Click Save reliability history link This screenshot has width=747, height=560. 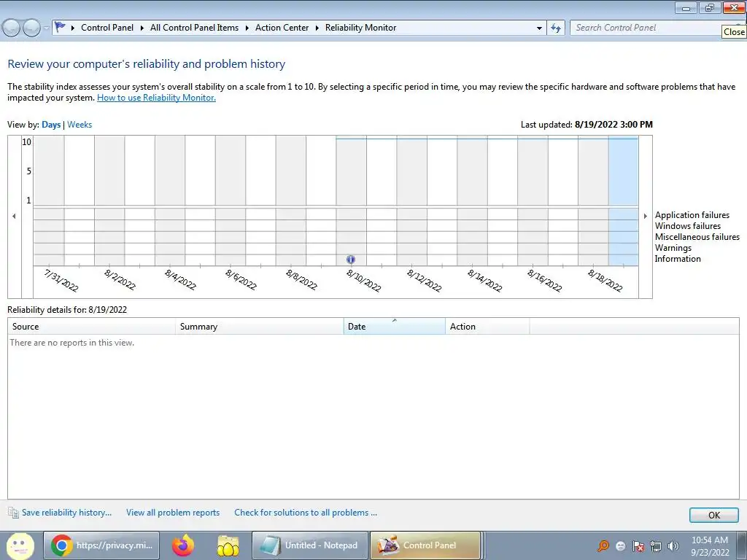[x=66, y=513]
